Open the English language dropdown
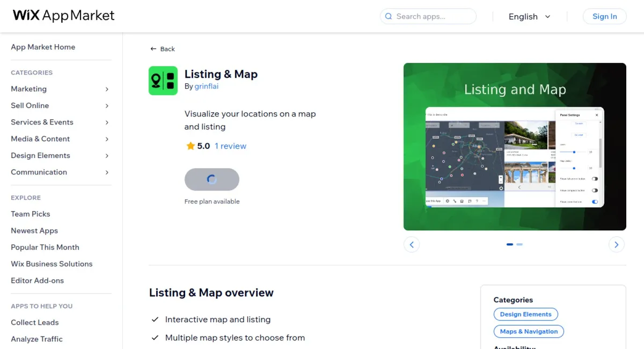The image size is (644, 349). (530, 17)
